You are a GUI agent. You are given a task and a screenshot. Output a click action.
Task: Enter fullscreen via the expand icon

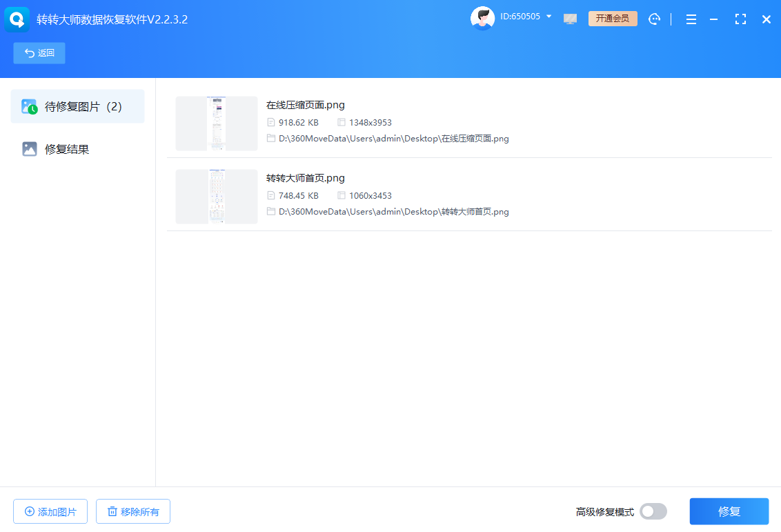pyautogui.click(x=740, y=19)
